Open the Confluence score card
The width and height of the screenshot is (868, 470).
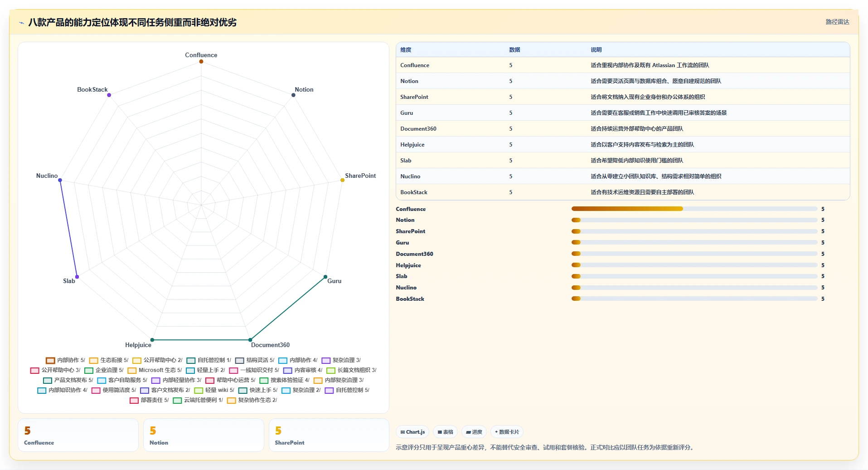click(78, 435)
